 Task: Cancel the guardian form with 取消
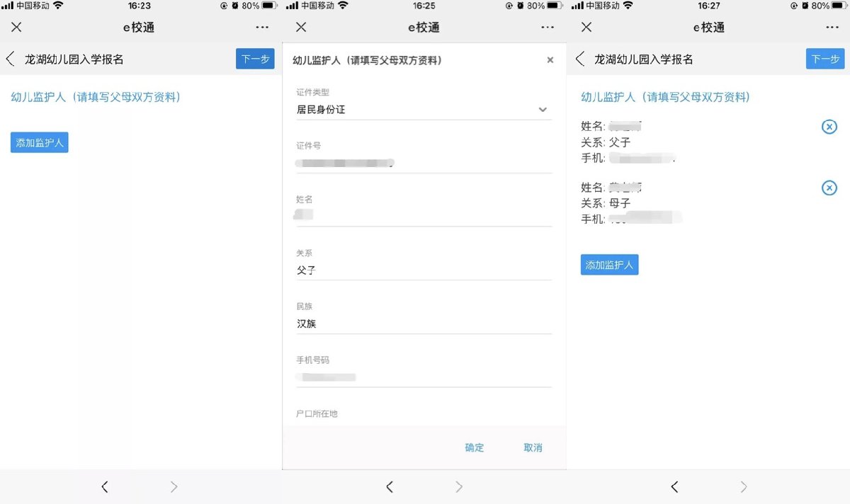533,447
